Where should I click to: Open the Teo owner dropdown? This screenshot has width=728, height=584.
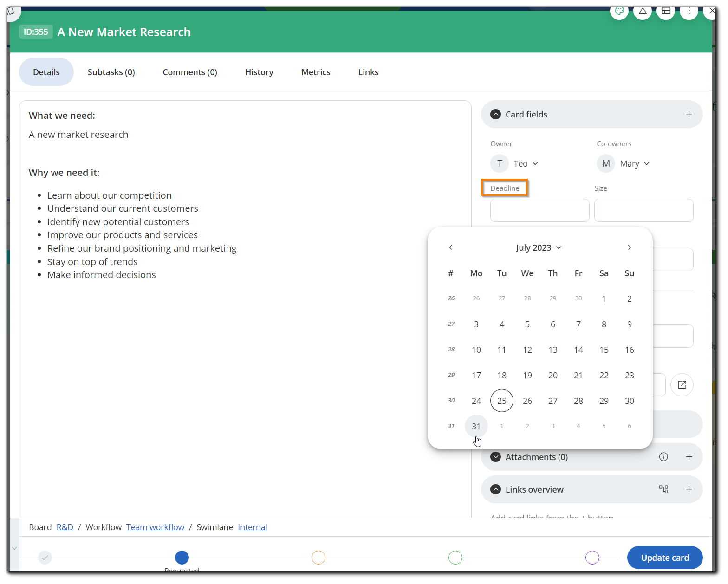coord(526,163)
